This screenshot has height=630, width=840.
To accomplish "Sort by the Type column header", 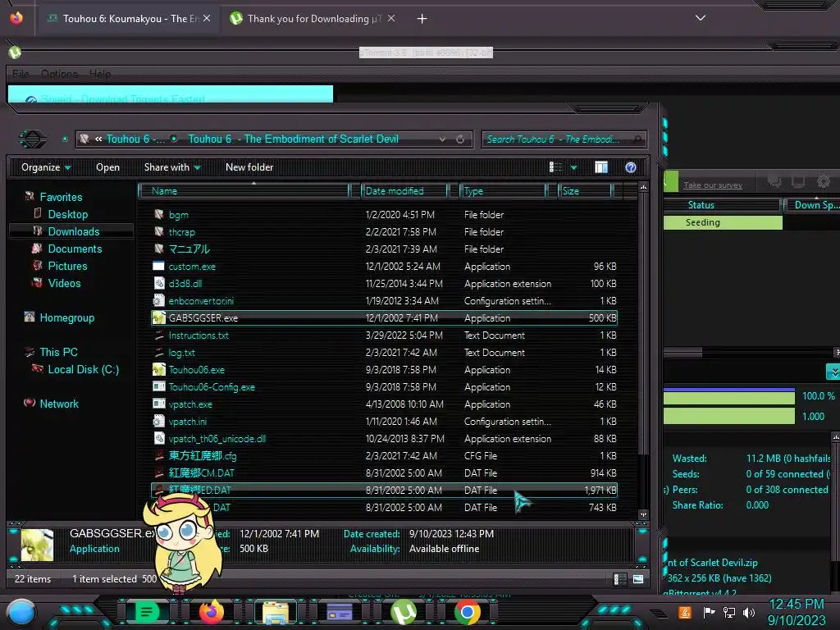I will pos(503,191).
